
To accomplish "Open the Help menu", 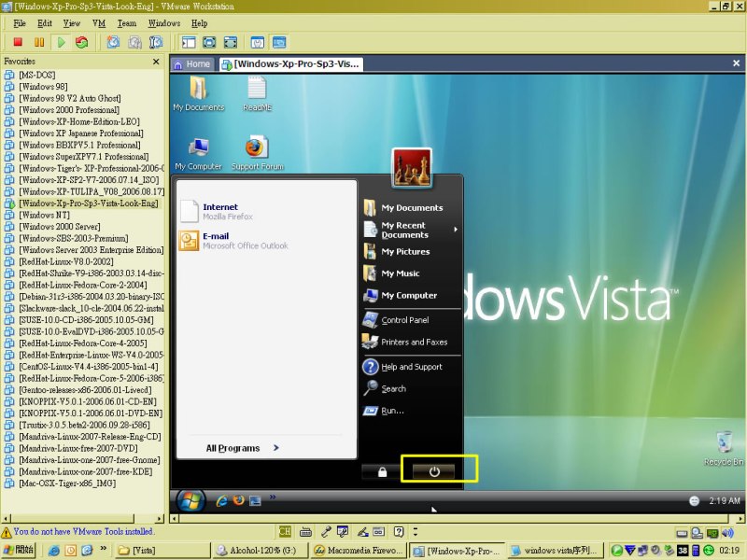I will click(200, 23).
